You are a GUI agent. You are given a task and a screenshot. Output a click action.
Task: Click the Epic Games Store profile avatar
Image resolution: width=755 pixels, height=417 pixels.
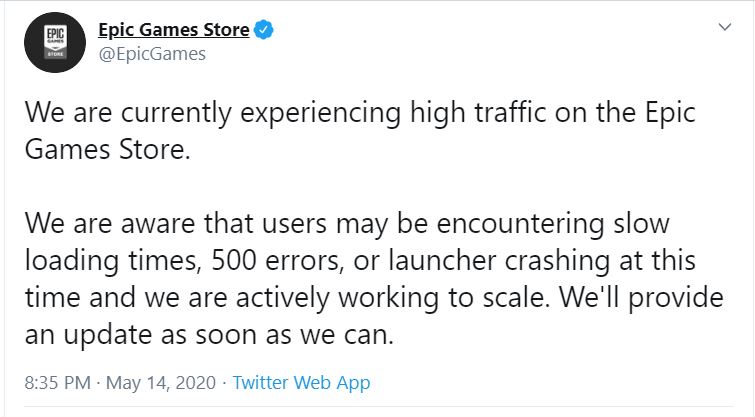(55, 41)
